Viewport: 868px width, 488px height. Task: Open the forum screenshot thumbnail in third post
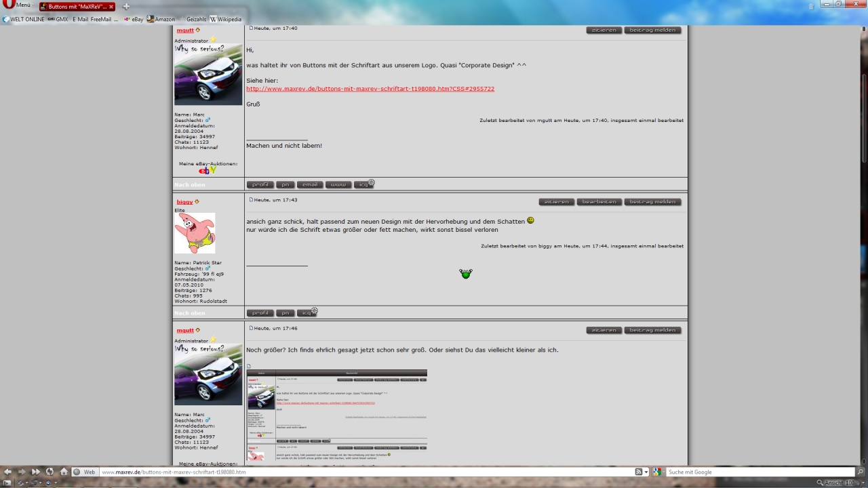pyautogui.click(x=336, y=415)
